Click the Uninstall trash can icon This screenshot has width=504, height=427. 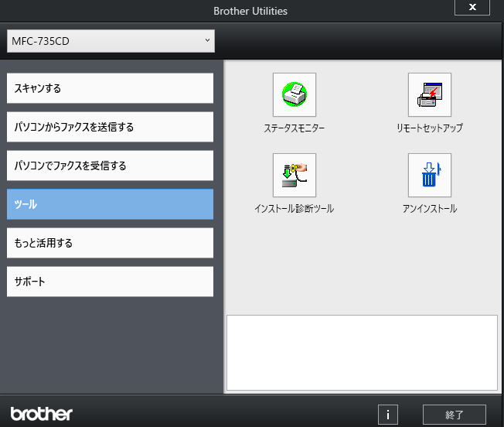429,175
